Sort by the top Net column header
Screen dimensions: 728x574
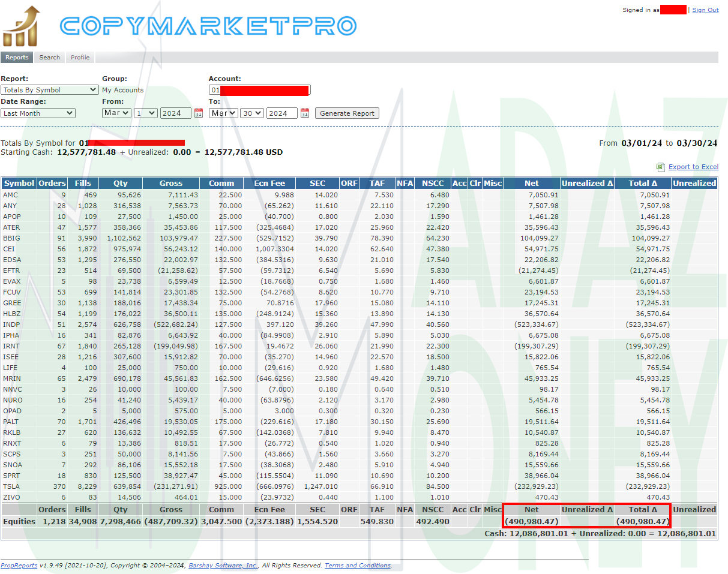point(532,184)
